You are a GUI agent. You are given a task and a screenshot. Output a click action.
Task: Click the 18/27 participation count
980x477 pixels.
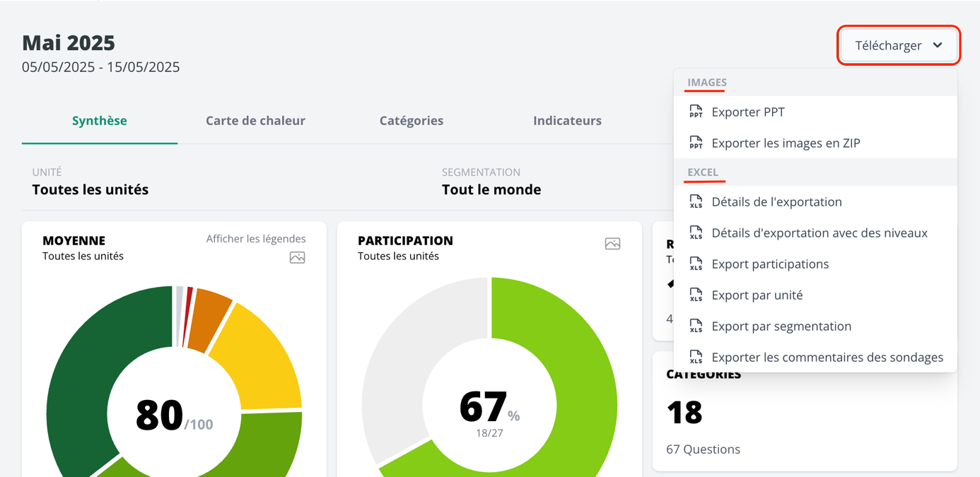click(x=489, y=432)
